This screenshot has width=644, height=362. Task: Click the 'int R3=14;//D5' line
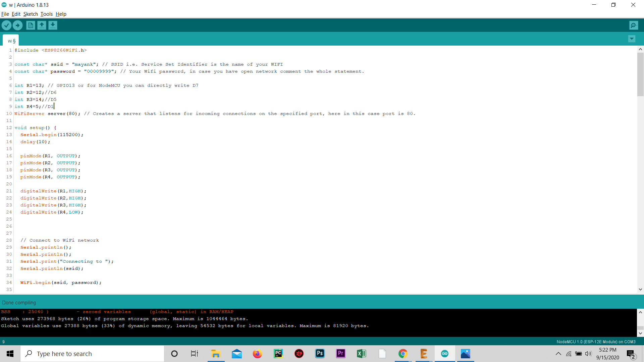[x=36, y=100]
